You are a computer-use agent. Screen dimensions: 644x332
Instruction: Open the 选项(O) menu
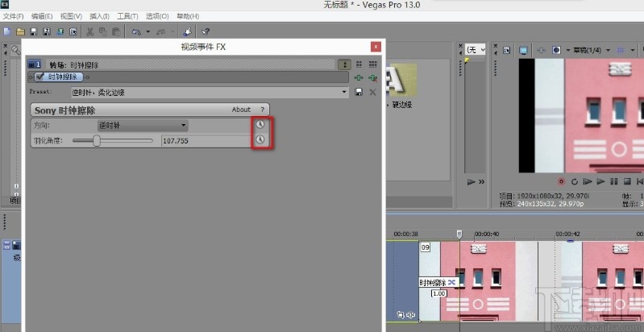pyautogui.click(x=157, y=16)
